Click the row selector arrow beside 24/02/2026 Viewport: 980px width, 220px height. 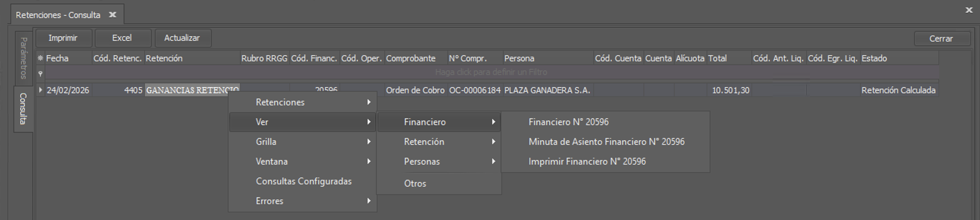click(40, 90)
